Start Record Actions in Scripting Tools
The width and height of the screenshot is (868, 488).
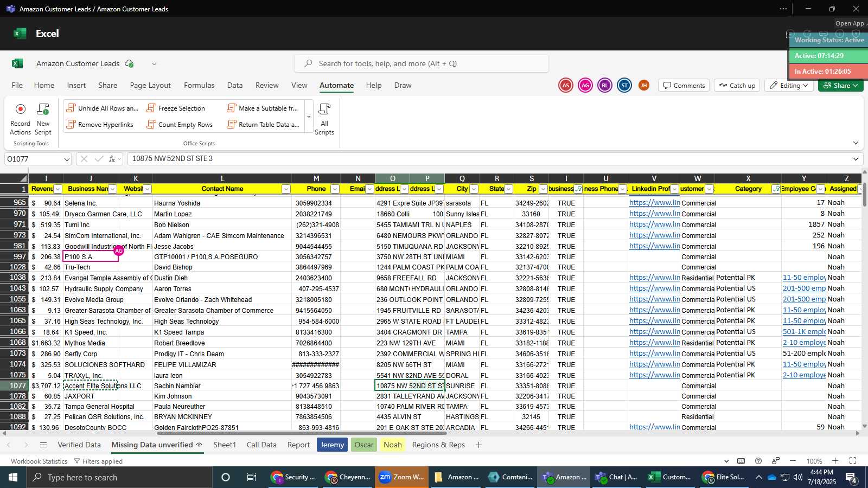click(x=20, y=119)
